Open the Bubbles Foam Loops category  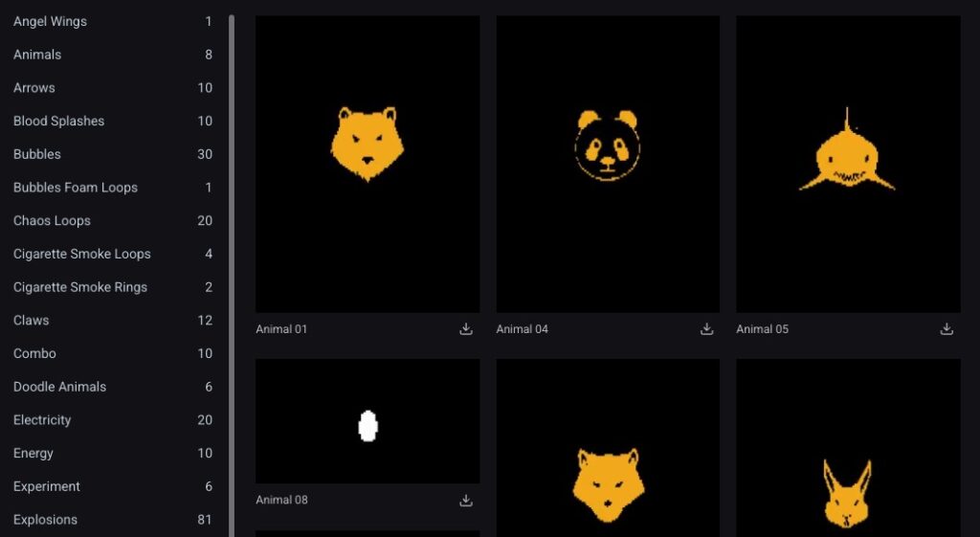click(76, 188)
